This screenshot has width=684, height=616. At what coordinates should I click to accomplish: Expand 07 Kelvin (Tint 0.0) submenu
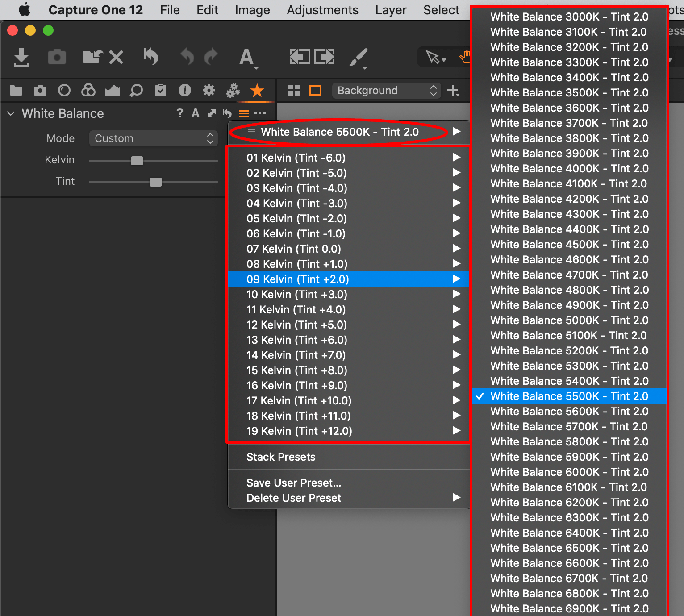pos(348,249)
